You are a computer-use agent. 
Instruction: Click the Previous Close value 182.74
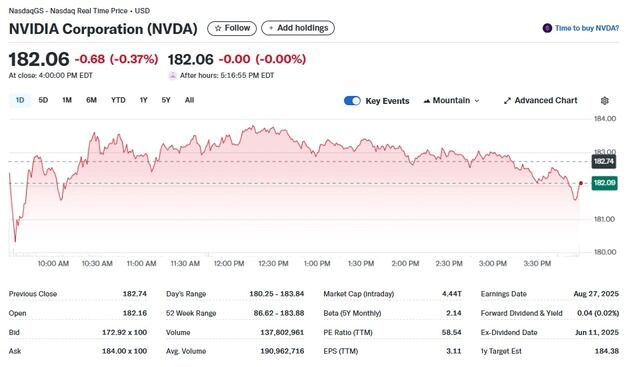click(135, 294)
